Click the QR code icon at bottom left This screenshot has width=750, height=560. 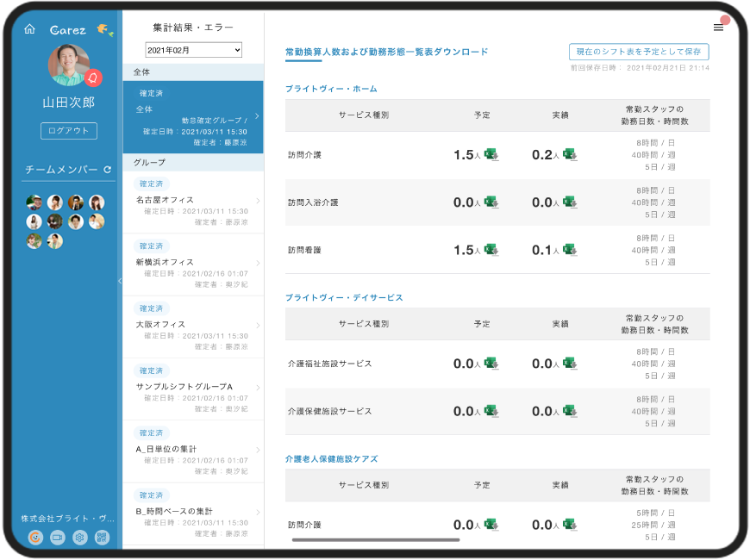click(x=103, y=536)
